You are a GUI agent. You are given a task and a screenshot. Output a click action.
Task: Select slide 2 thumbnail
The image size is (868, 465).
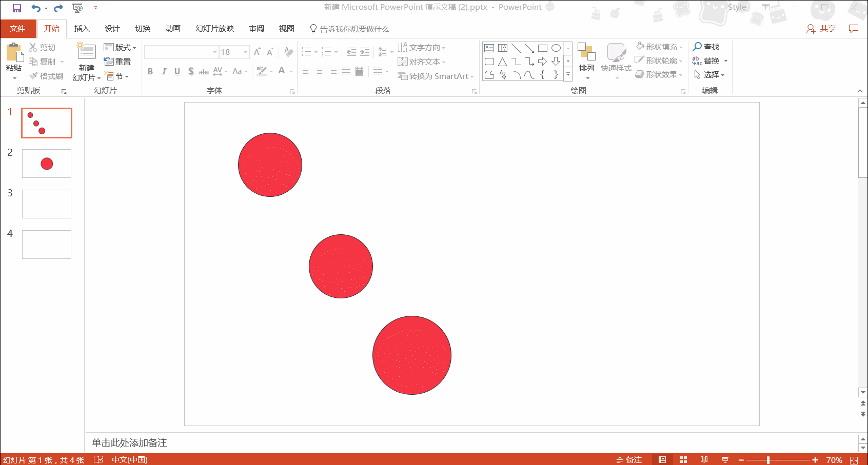point(47,164)
